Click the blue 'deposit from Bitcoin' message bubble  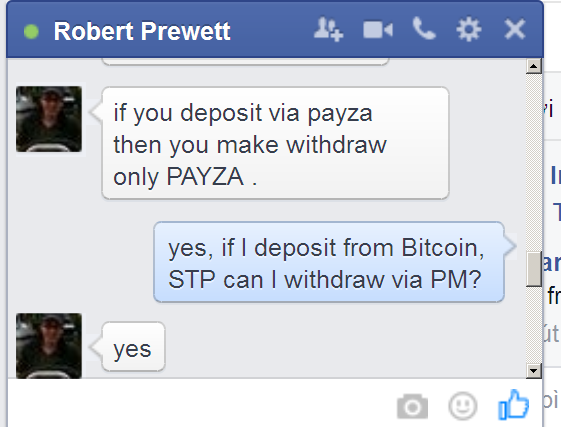(x=329, y=262)
